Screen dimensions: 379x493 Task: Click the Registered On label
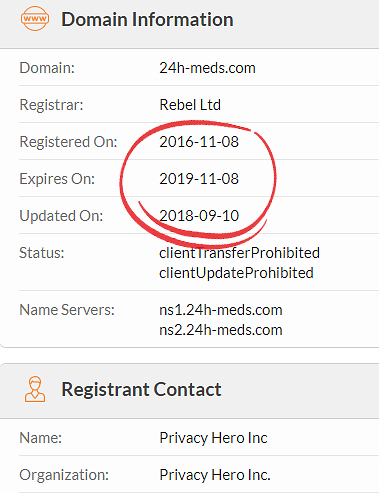pyautogui.click(x=68, y=142)
